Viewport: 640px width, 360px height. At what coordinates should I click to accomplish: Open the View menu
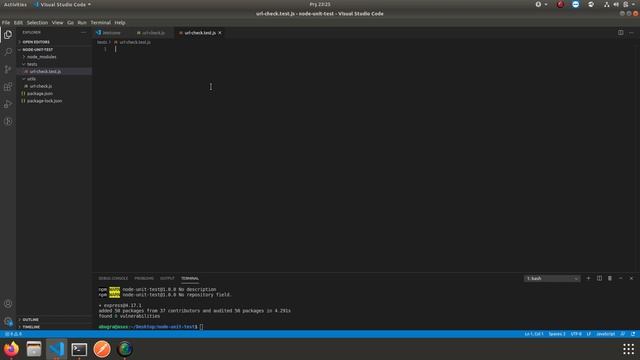coord(58,22)
